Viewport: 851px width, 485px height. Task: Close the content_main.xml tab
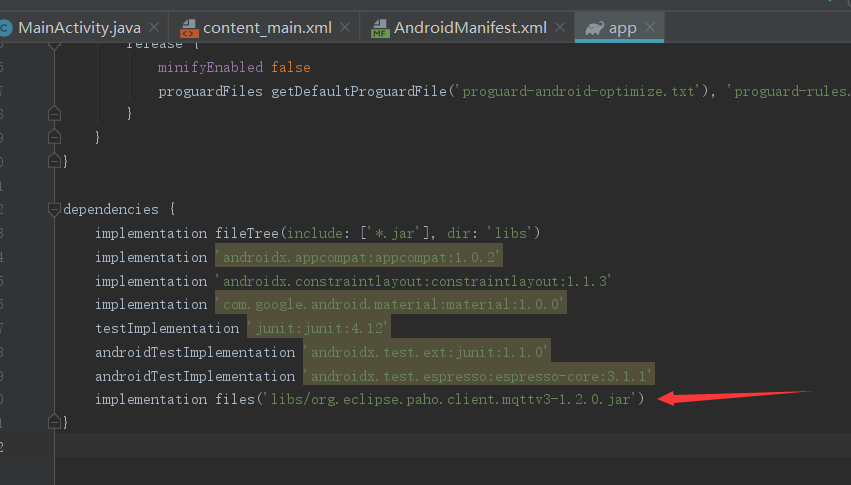coord(345,27)
